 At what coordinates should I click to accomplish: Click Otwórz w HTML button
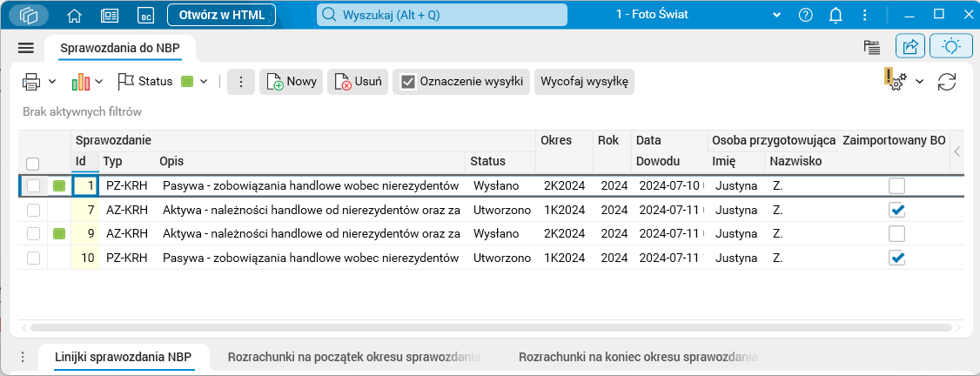(222, 15)
